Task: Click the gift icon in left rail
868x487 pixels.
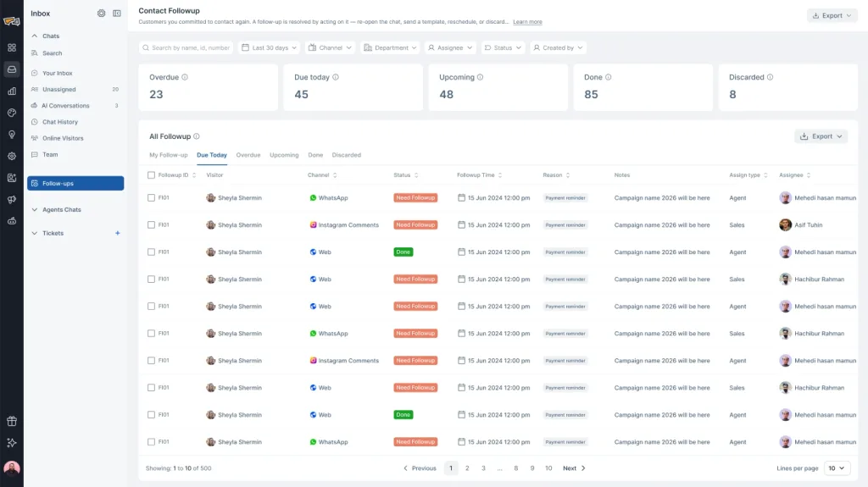Action: (x=12, y=421)
